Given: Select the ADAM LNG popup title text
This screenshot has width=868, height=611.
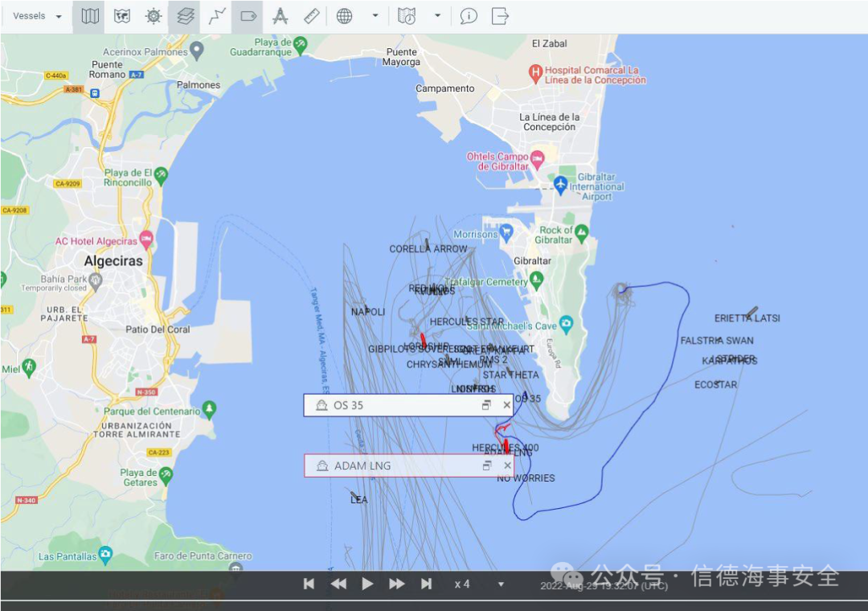Looking at the screenshot, I should coord(362,465).
